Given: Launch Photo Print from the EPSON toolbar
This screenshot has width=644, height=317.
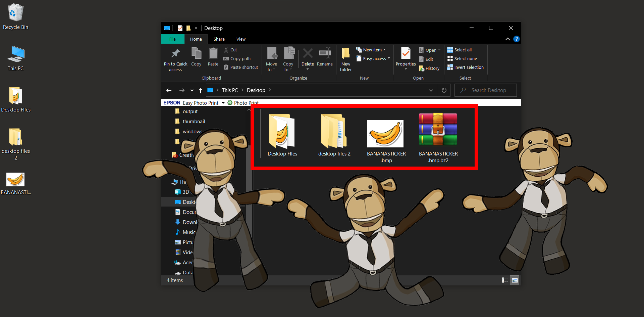Looking at the screenshot, I should (246, 103).
